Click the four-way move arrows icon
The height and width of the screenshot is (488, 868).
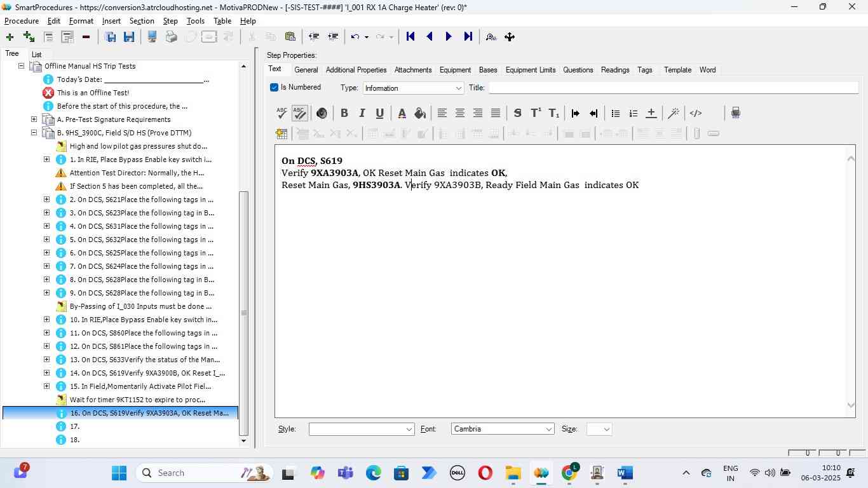coord(510,37)
